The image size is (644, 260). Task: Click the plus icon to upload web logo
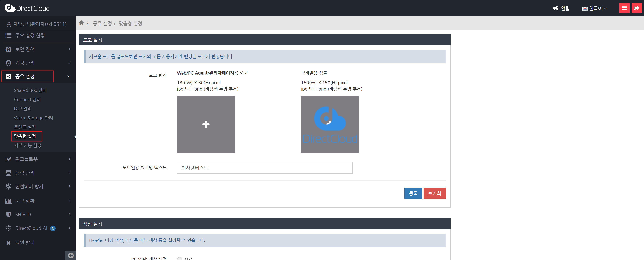pos(206,124)
